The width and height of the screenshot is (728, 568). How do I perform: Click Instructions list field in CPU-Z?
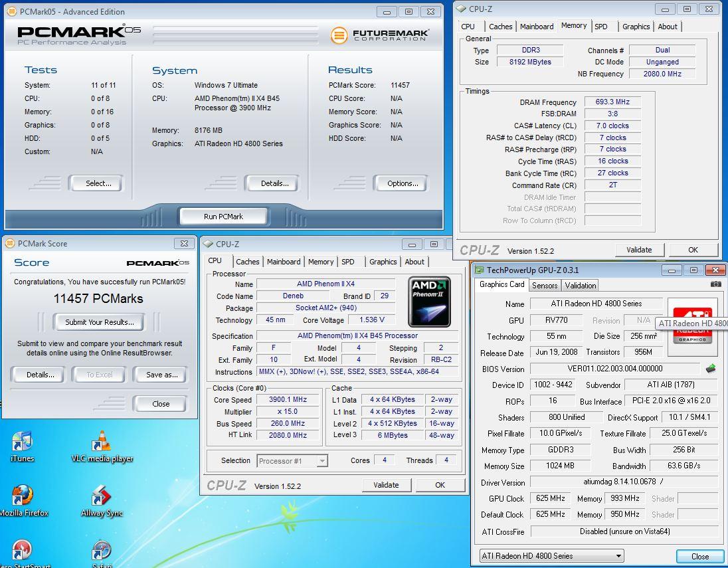pyautogui.click(x=357, y=371)
